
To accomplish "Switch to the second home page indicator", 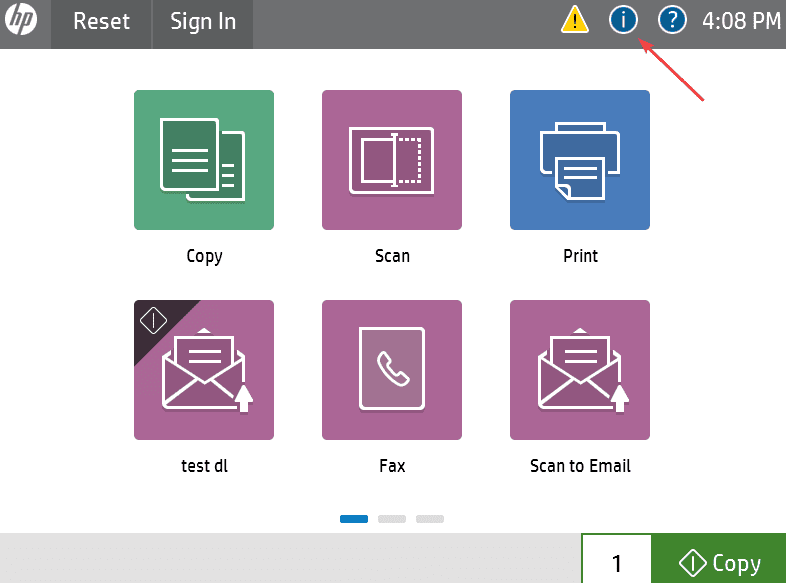I will pyautogui.click(x=392, y=519).
